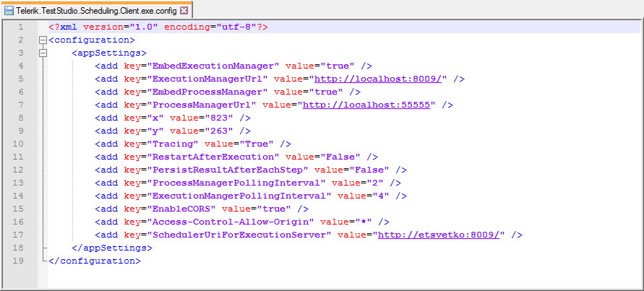Click the opening <configuration> tag

click(x=92, y=40)
